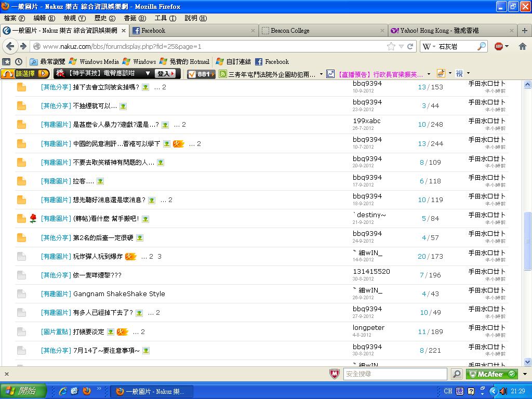The width and height of the screenshot is (532, 399).
Task: Click the search magnifier in Wikipedia search box
Action: pos(481,46)
